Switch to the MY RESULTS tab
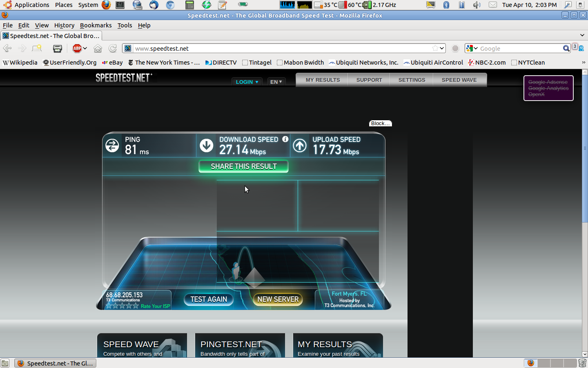 click(x=323, y=80)
